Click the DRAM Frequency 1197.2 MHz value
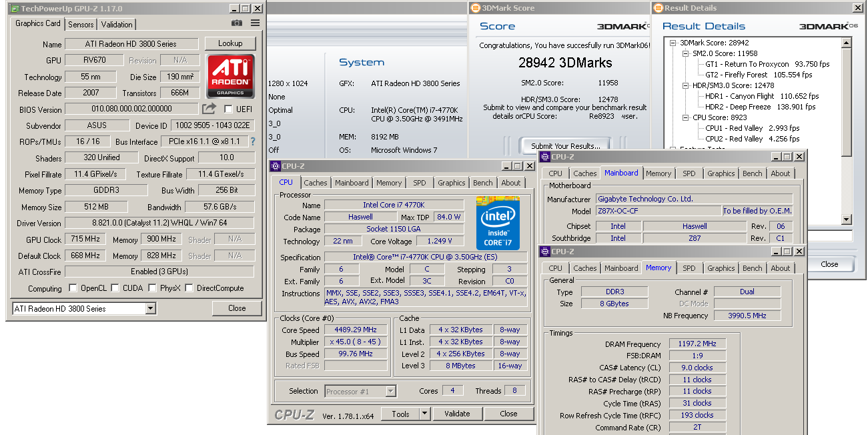 (x=697, y=344)
